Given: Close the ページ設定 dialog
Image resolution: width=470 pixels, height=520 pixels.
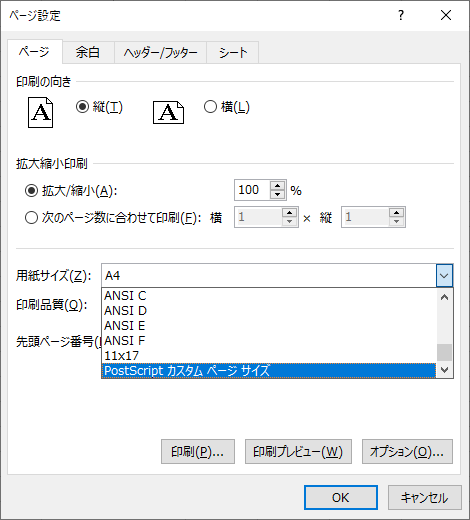Looking at the screenshot, I should (x=446, y=15).
